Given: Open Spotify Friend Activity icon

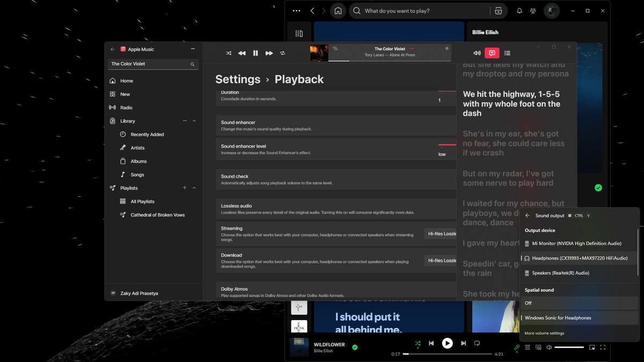Looking at the screenshot, I should coord(533,11).
